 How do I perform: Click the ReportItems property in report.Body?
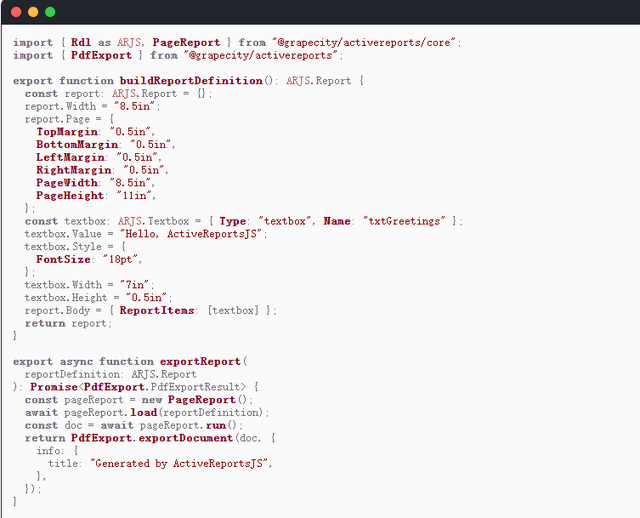coord(157,310)
